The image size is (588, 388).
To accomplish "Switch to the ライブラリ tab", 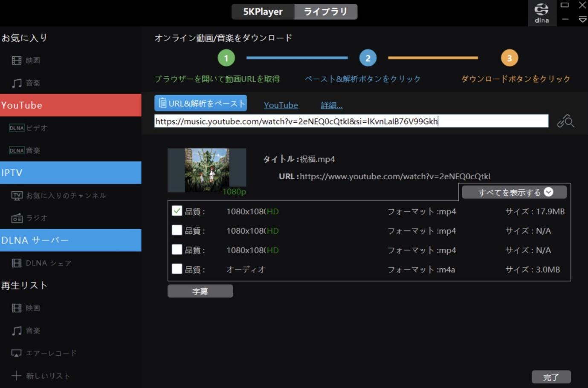I will [326, 11].
